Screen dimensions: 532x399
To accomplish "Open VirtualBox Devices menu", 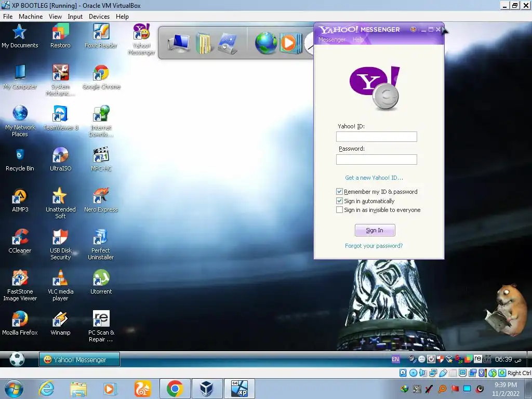I will 99,16.
